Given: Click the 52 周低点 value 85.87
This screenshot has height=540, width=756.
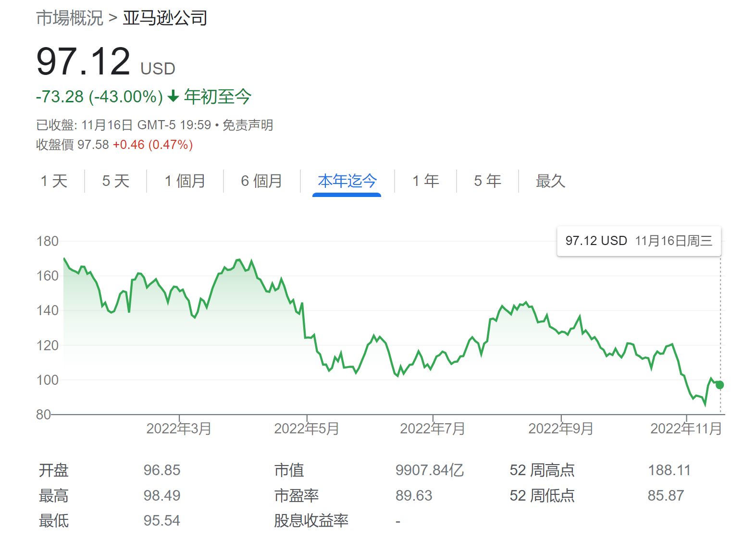Looking at the screenshot, I should tap(666, 495).
